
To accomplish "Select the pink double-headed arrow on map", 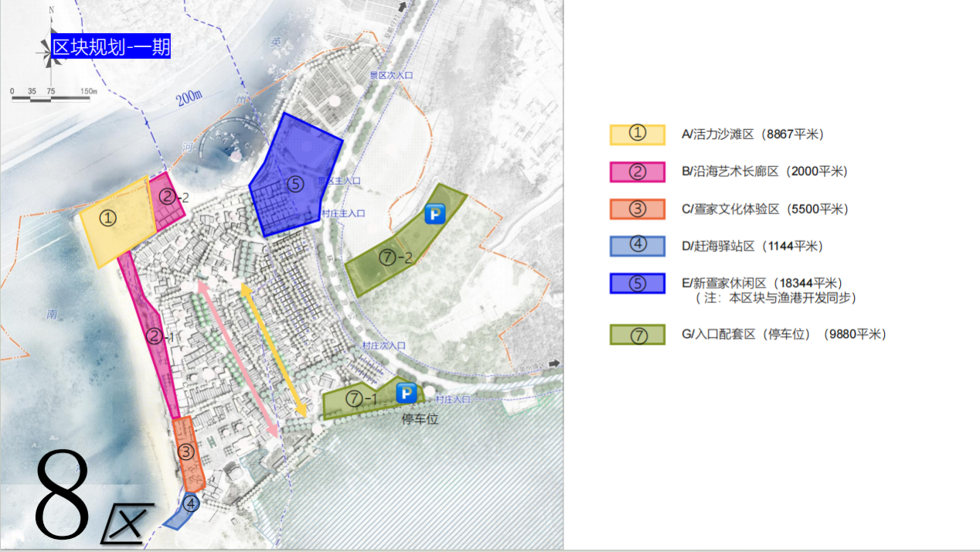I will click(x=238, y=360).
